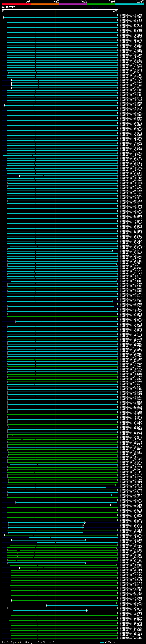Select the UniRef100_P46297 label
The width and height of the screenshot is (146, 644).
click(x=131, y=37)
